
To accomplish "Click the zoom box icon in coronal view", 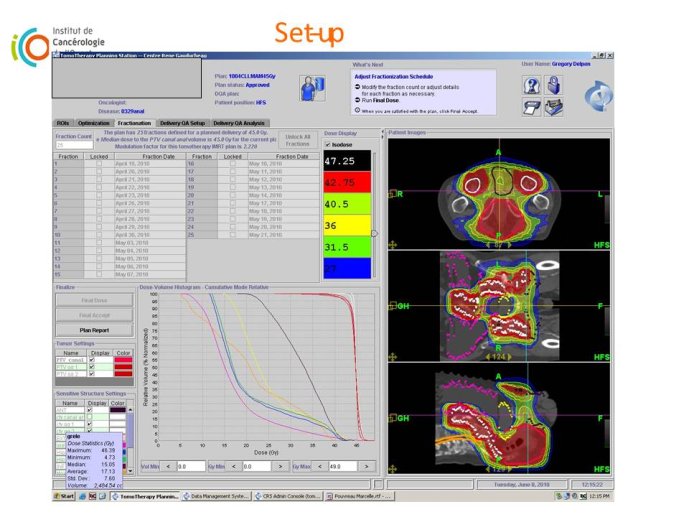I will click(x=392, y=306).
